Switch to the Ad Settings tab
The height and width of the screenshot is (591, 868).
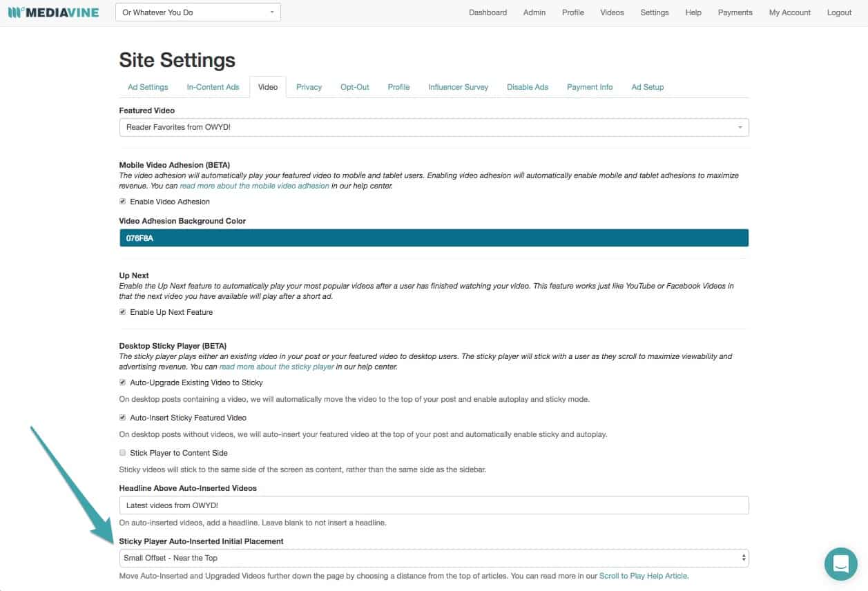tap(148, 87)
